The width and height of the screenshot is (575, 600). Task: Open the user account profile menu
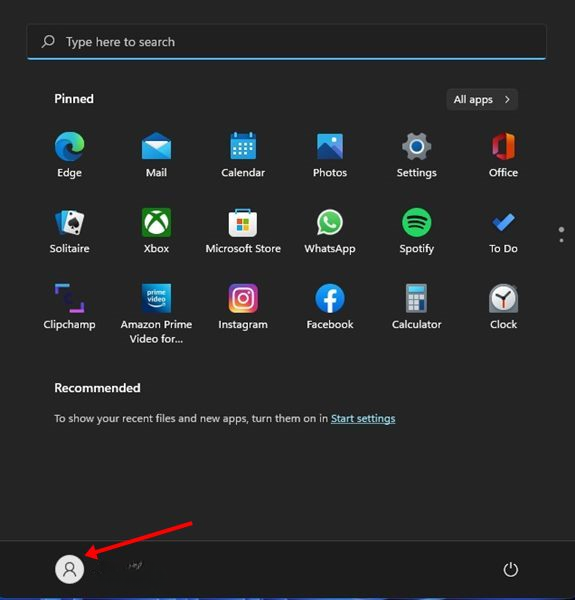click(x=70, y=569)
